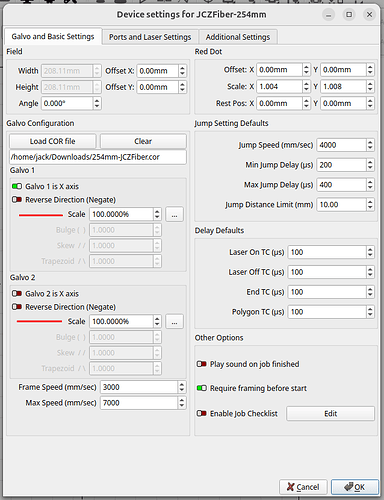The width and height of the screenshot is (384, 500).
Task: Adjust Min Jump Delay stepper
Action: (x=370, y=165)
